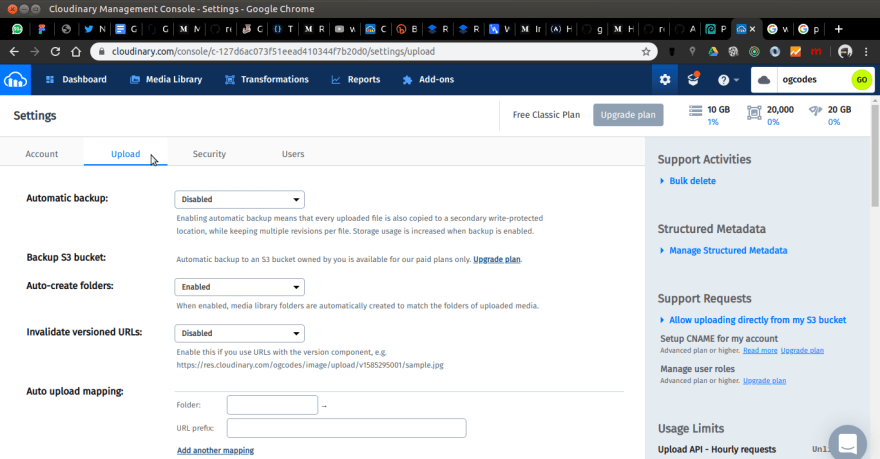880x459 pixels.
Task: Open the Add-ons section
Action: (428, 80)
